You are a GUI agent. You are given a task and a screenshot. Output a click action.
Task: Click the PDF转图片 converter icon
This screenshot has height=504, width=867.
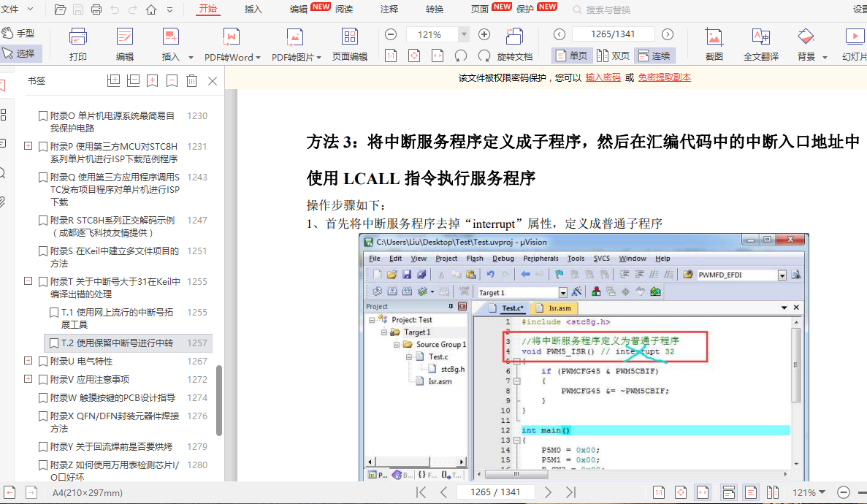pos(294,37)
